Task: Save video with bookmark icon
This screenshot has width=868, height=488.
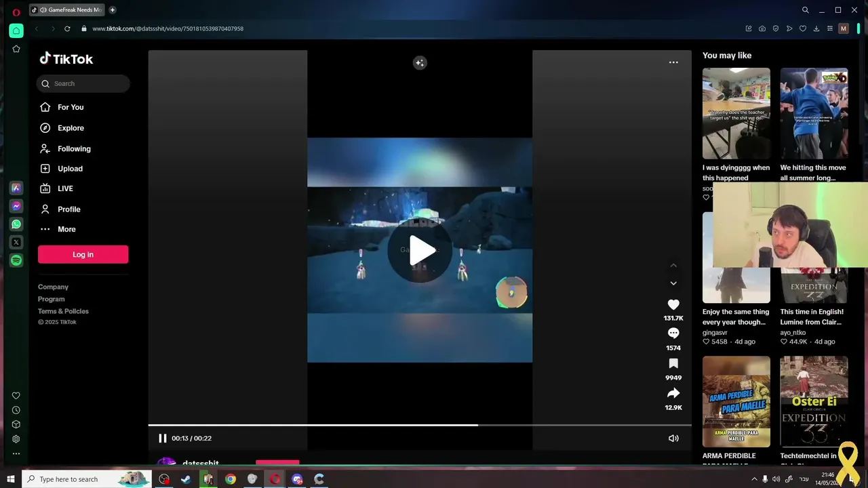Action: click(x=673, y=364)
